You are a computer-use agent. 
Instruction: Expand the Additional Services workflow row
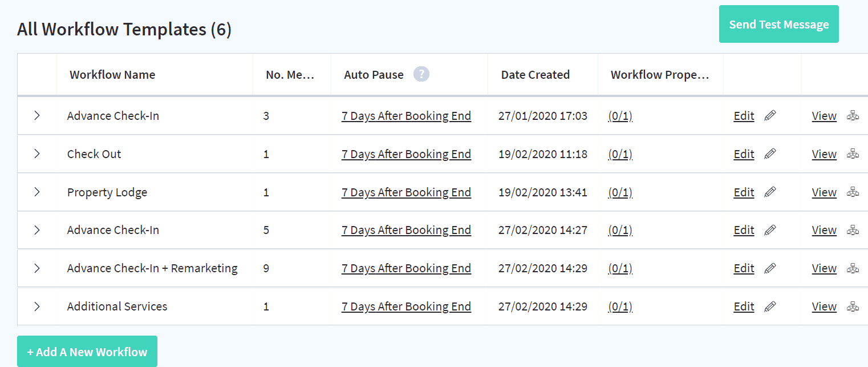click(x=37, y=306)
